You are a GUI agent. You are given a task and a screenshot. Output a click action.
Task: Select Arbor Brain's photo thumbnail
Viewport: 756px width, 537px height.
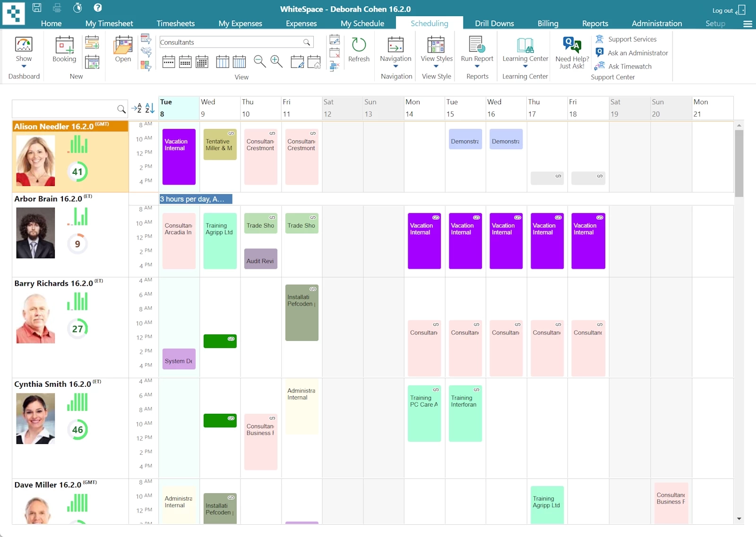point(35,233)
